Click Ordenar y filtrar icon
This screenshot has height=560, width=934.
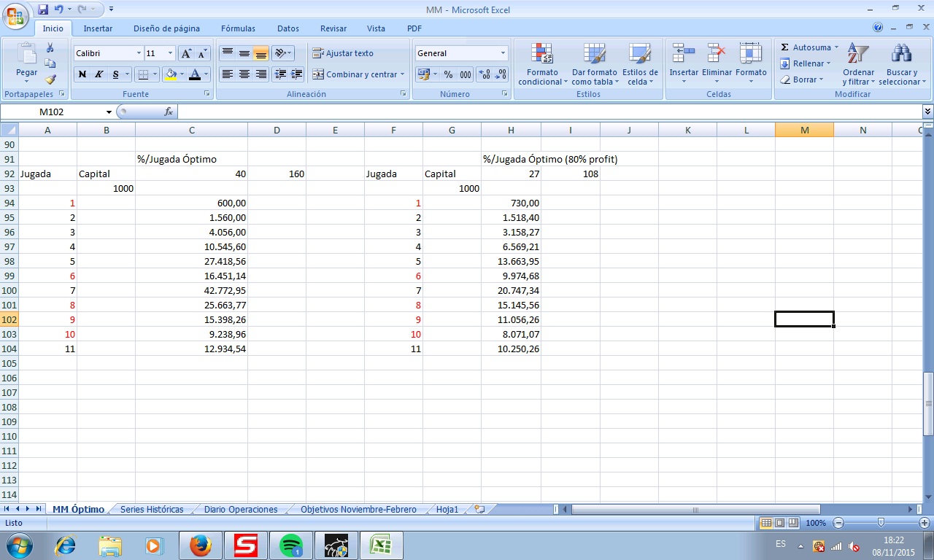[x=858, y=54]
